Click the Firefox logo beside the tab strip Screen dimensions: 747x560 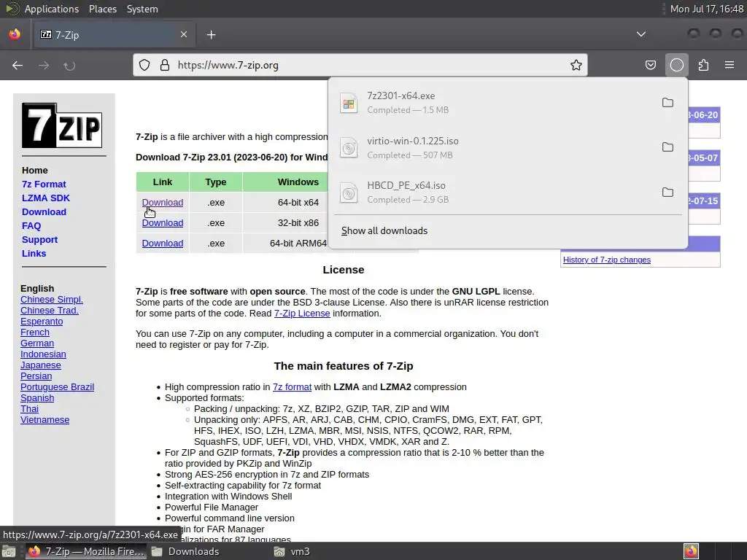15,34
